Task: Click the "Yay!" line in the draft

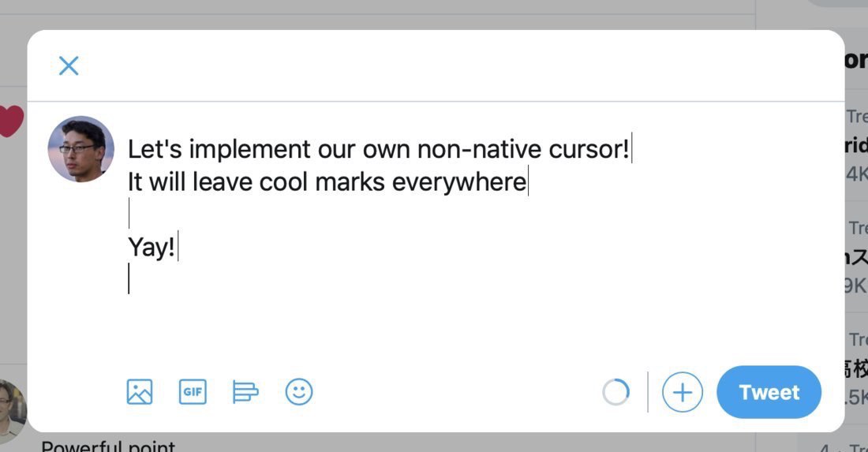Action: (x=152, y=248)
